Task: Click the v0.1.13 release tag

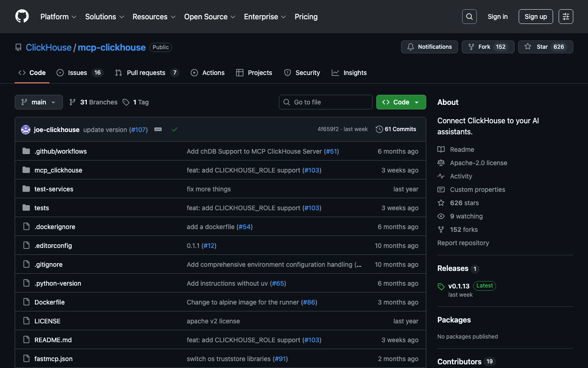Action: click(x=458, y=286)
